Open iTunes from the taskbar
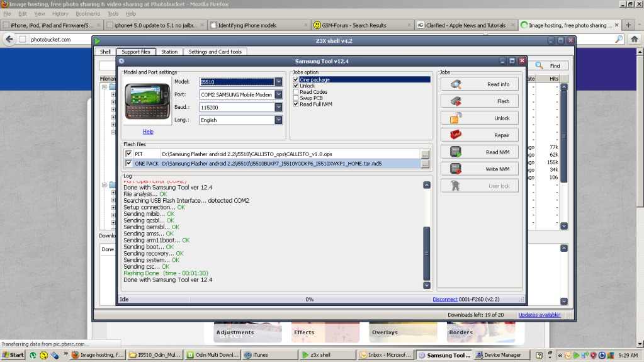This screenshot has height=362, width=644. pyautogui.click(x=271, y=355)
